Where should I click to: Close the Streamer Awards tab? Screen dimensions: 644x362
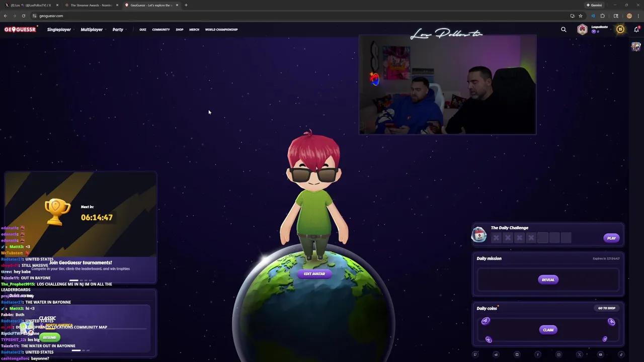(x=117, y=5)
